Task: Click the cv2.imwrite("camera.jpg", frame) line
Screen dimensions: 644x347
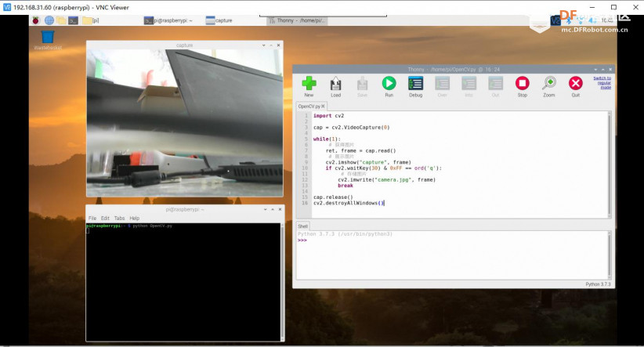Action: tap(386, 180)
